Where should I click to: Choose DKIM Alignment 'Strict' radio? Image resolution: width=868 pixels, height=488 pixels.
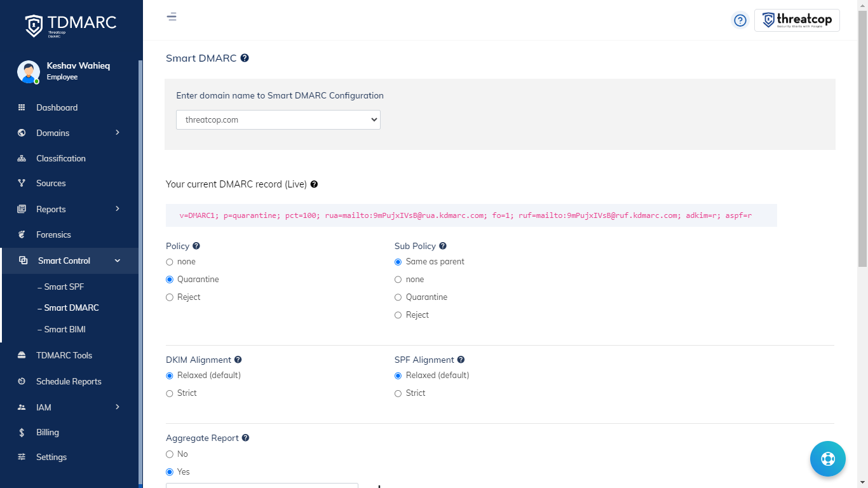pyautogui.click(x=170, y=393)
